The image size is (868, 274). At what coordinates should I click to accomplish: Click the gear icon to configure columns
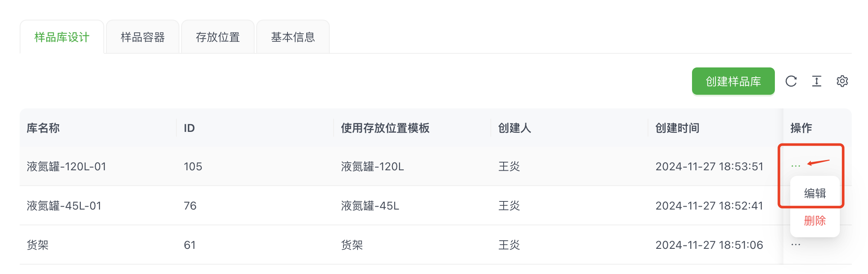842,81
